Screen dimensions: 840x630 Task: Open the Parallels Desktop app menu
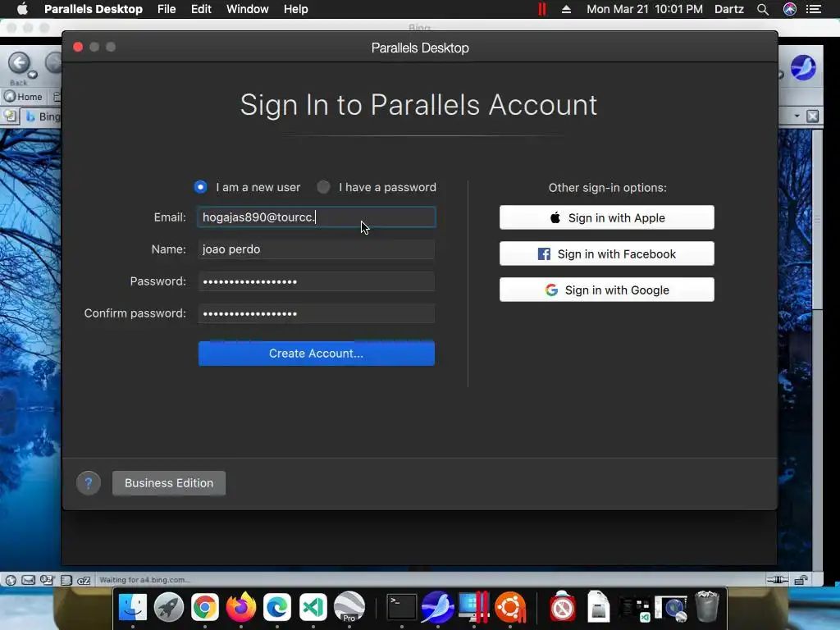[94, 9]
